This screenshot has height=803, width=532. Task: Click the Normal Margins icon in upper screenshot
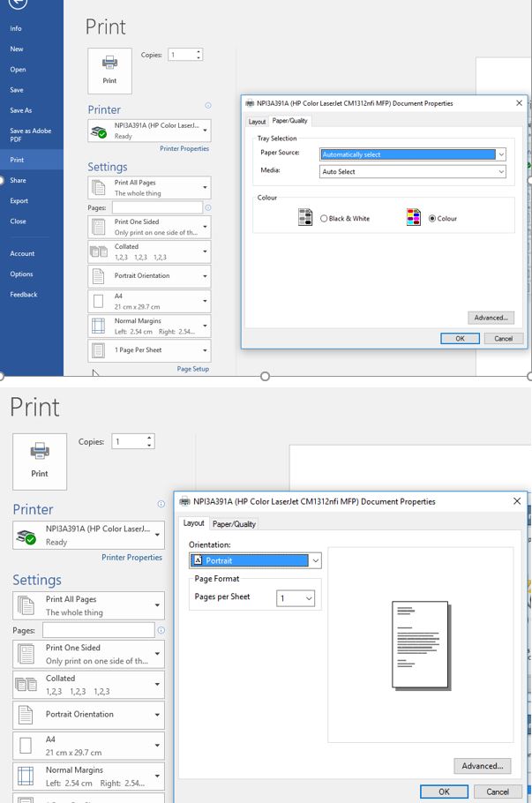98,326
